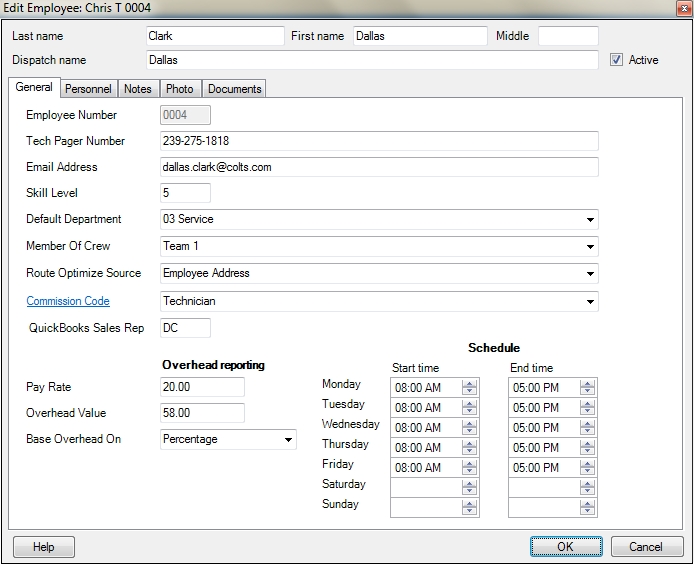Click the Last name field
The width and height of the screenshot is (694, 565).
(x=215, y=36)
